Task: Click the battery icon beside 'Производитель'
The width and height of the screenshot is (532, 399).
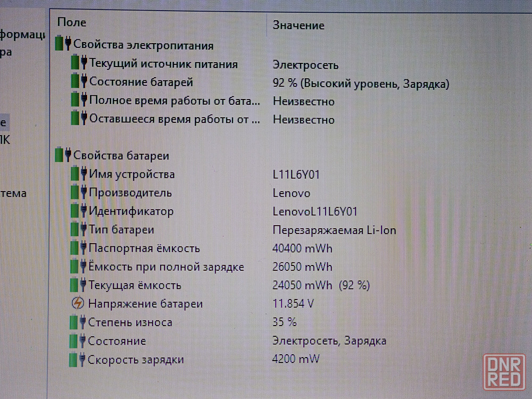Action: (x=79, y=193)
